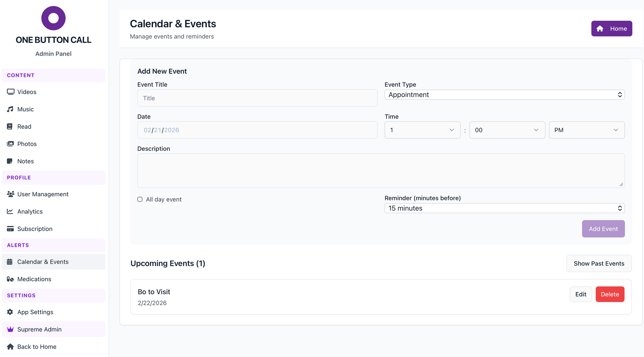The width and height of the screenshot is (644, 357).
Task: Open the Reminder minutes dropdown
Action: (504, 208)
